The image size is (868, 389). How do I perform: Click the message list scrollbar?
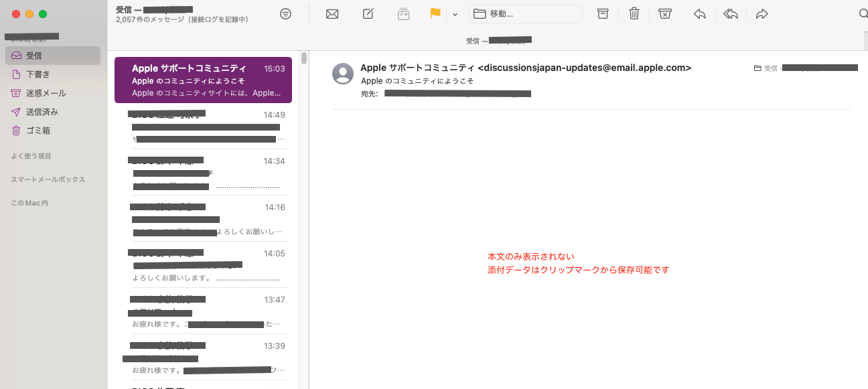coord(304,58)
